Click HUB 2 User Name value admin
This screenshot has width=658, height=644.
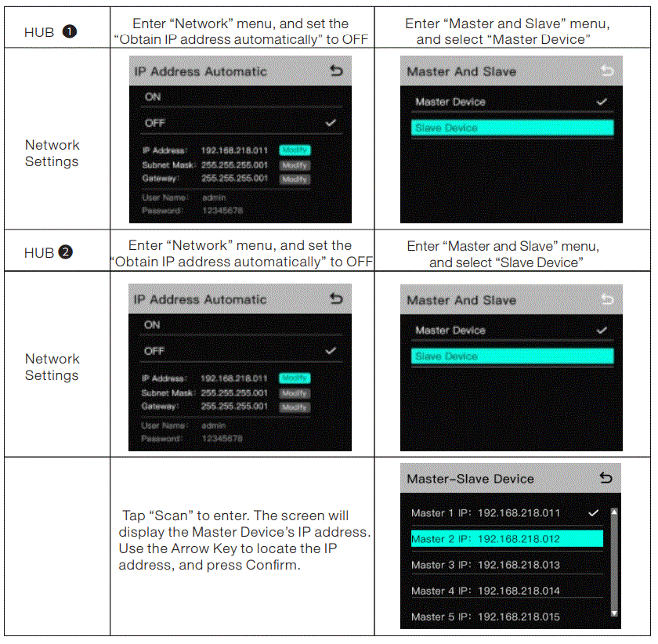click(x=214, y=425)
